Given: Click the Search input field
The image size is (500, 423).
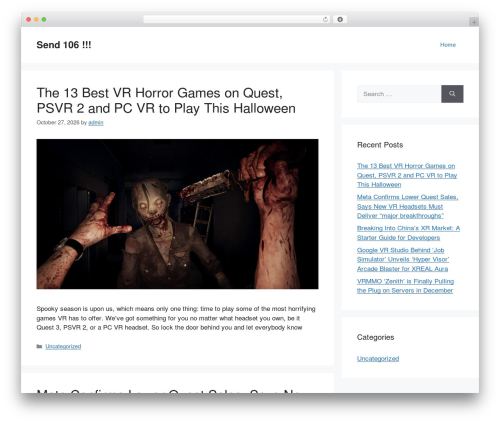Looking at the screenshot, I should tap(399, 94).
